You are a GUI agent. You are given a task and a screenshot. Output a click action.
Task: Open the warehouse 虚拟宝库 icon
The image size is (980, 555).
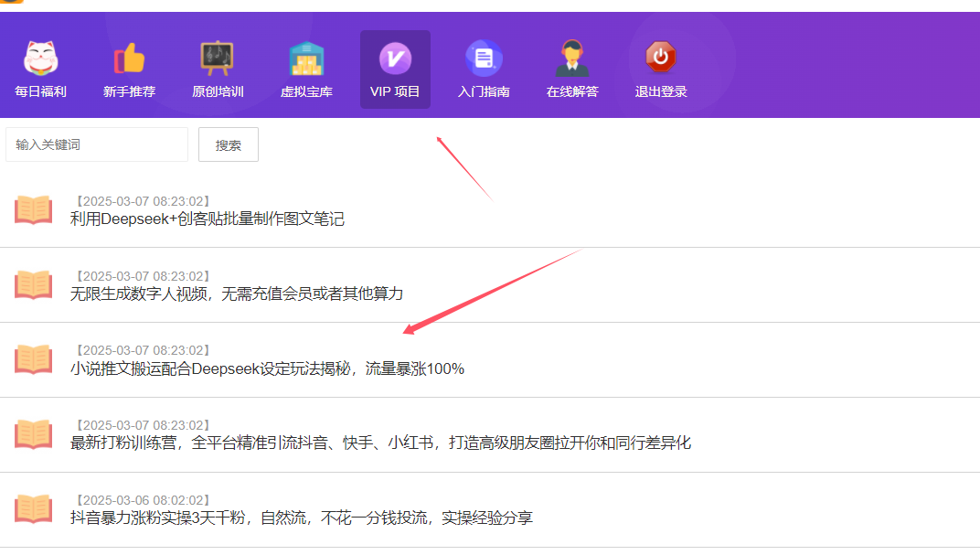[306, 59]
